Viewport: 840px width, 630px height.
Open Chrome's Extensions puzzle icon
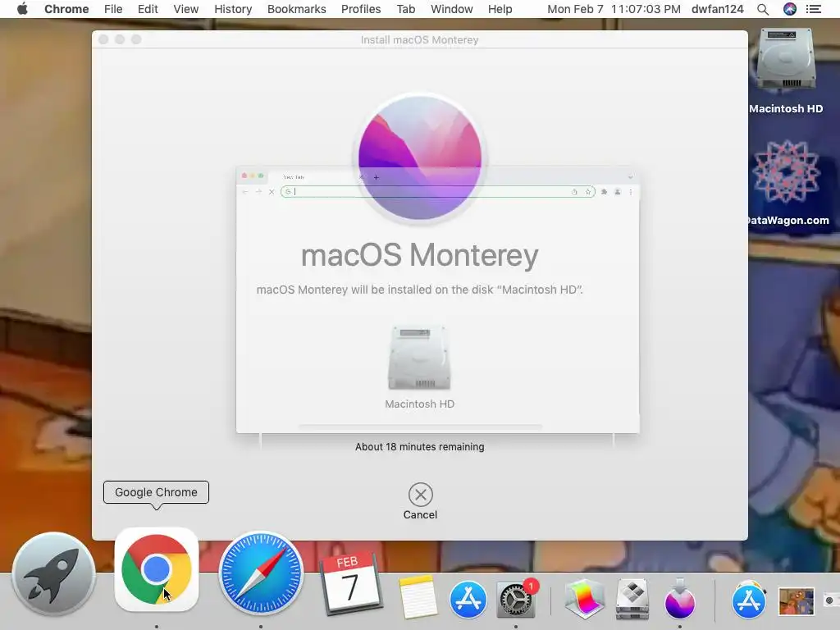click(x=605, y=192)
